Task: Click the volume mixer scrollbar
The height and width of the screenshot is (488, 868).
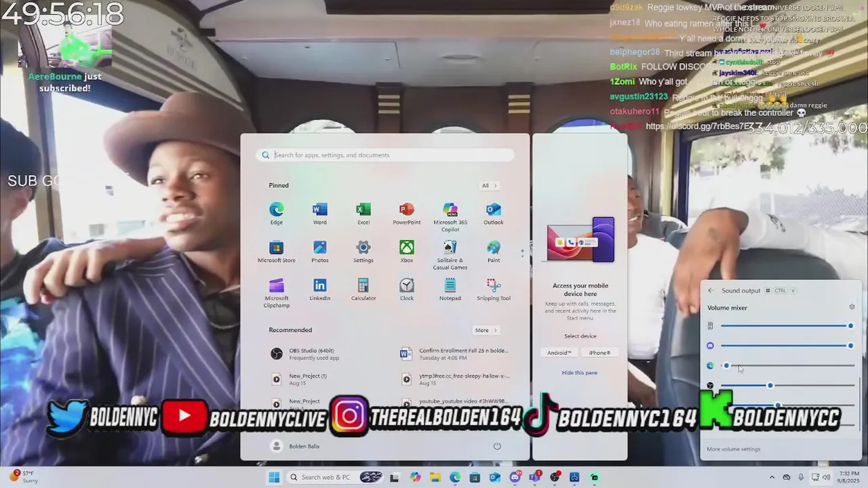Action: pyautogui.click(x=860, y=405)
